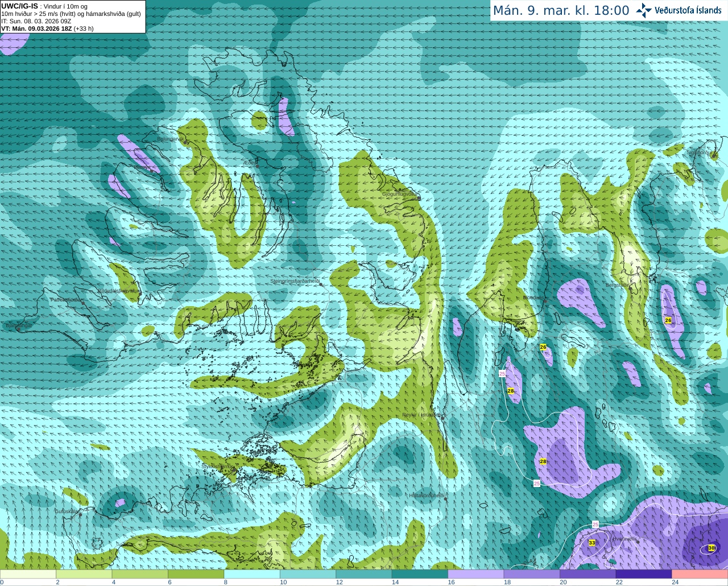The width and height of the screenshot is (728, 586).
Task: Click the Steingrímsfjarðarheiði station label
Action: point(295,282)
